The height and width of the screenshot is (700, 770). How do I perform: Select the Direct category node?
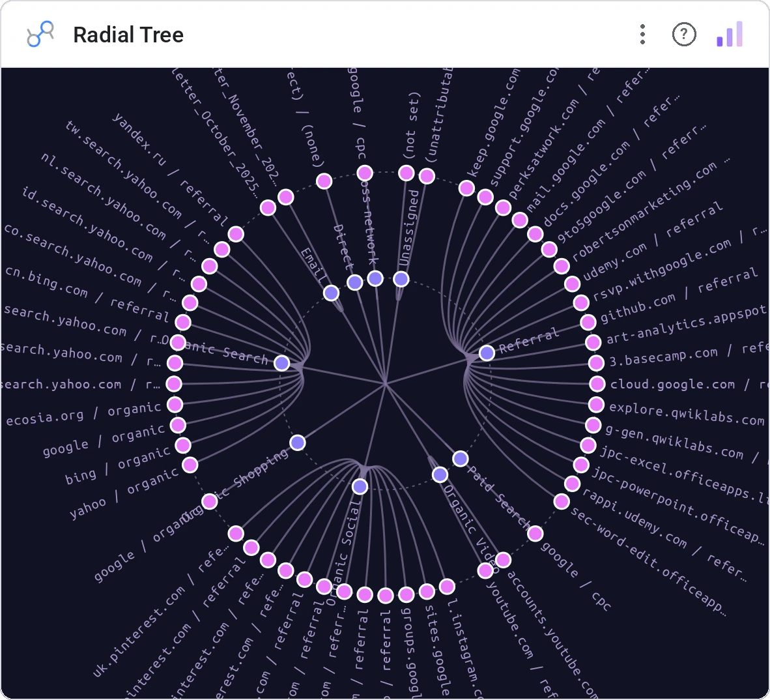(x=354, y=282)
